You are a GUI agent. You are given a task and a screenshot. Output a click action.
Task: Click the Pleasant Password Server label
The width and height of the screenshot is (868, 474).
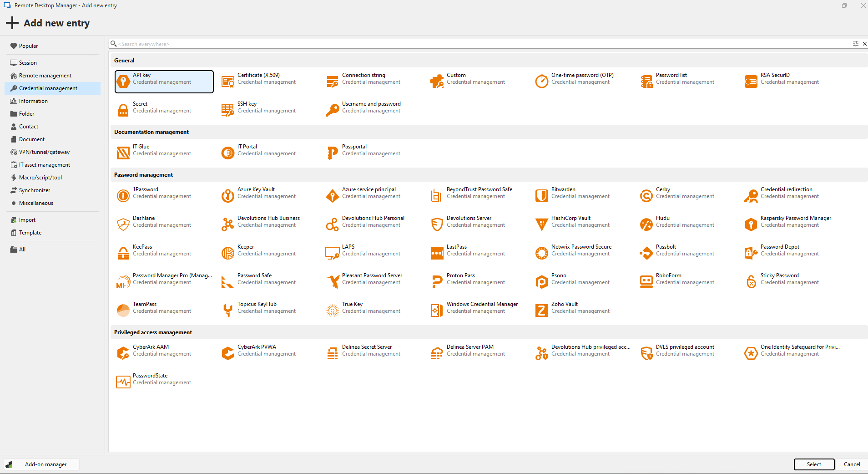coord(372,275)
